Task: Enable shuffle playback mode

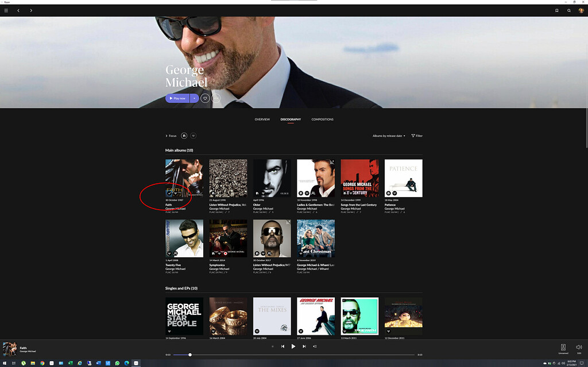Action: 272,346
